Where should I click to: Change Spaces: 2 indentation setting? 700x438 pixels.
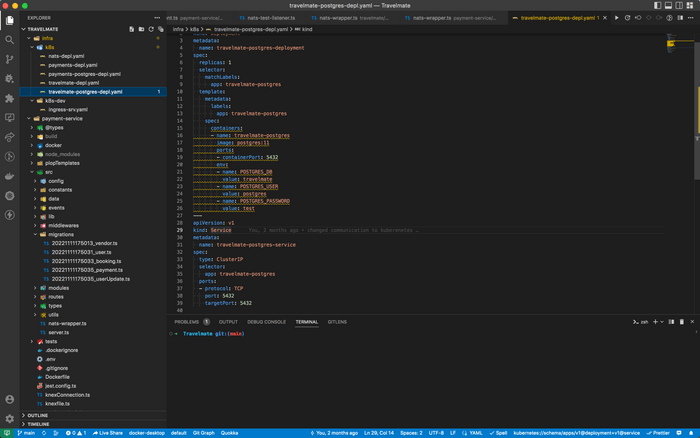(411, 433)
